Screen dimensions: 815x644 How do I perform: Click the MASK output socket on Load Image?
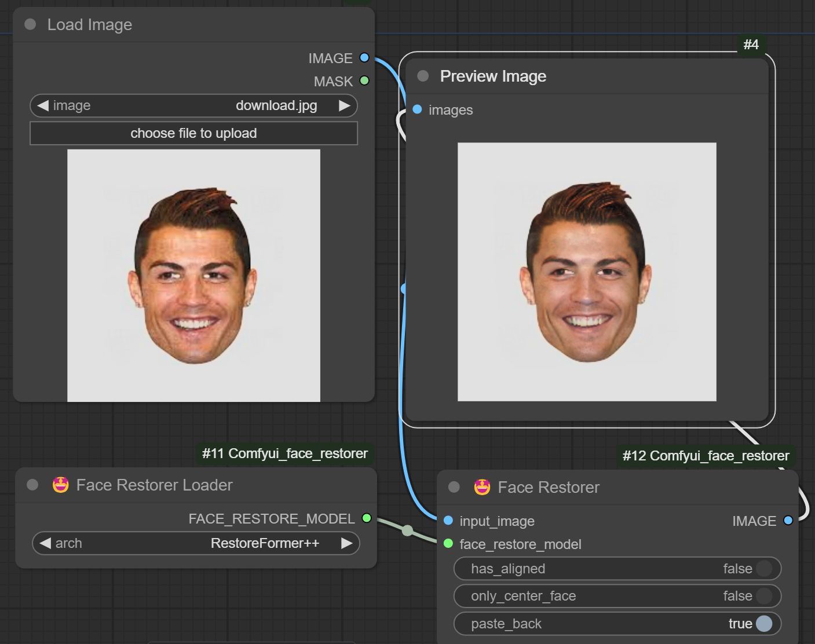[x=364, y=80]
